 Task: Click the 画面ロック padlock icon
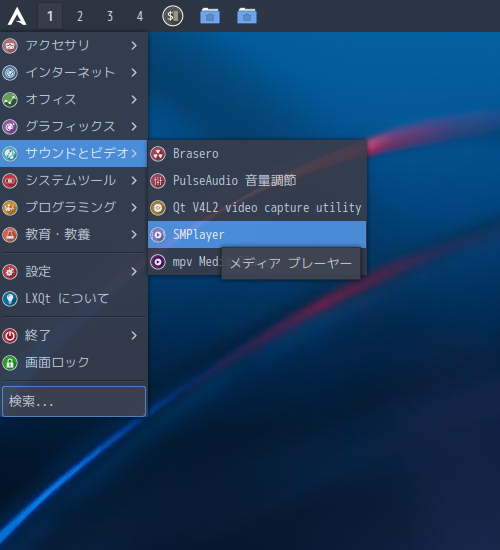[10, 363]
